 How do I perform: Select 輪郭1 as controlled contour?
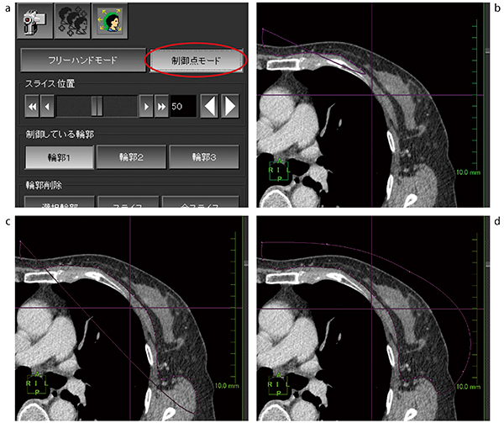[58, 156]
